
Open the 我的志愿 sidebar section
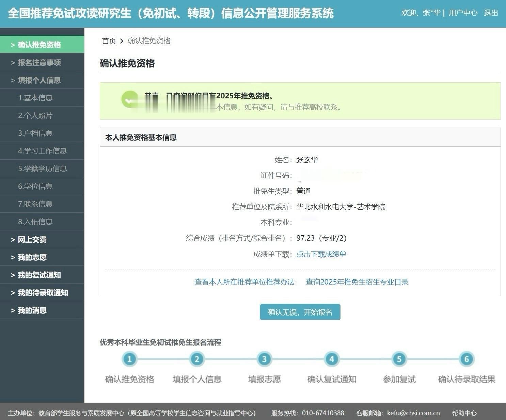[x=32, y=257]
